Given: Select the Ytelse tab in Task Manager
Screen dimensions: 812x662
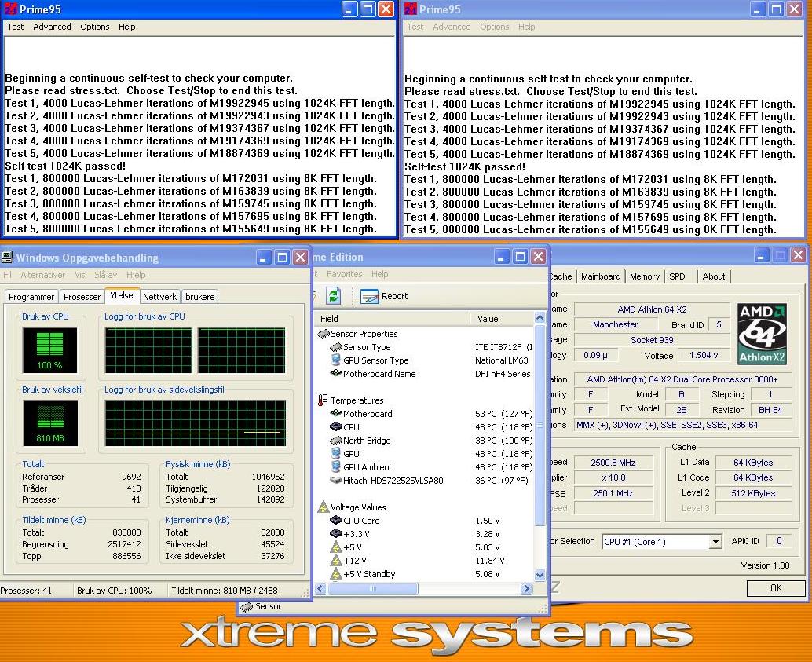Looking at the screenshot, I should [122, 295].
